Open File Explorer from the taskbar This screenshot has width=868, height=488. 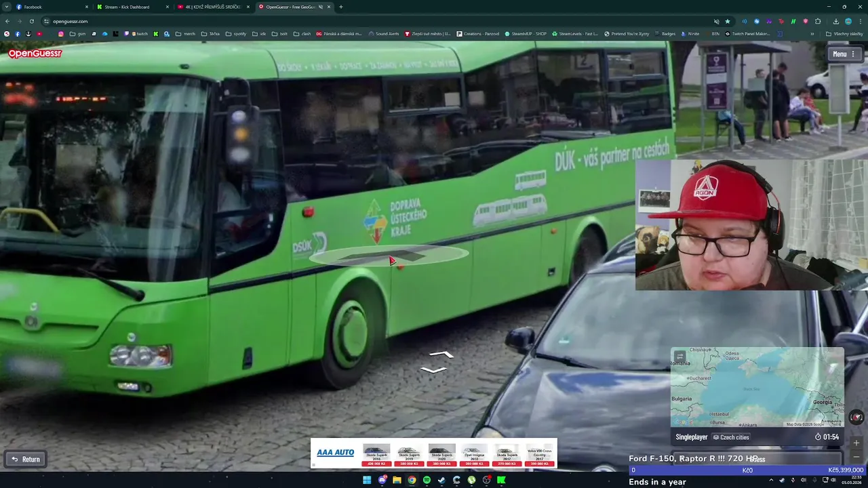[397, 480]
